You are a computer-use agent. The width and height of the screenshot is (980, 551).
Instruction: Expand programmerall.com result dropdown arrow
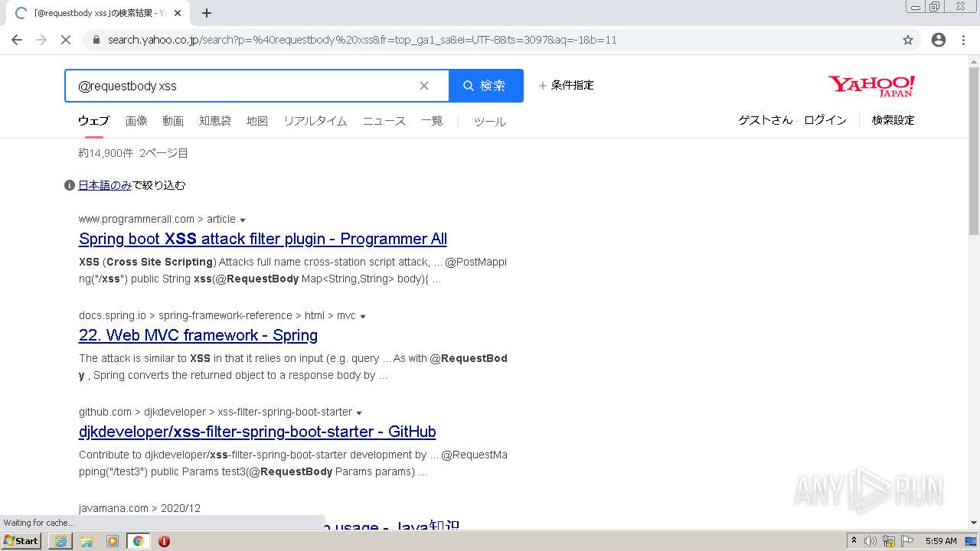[x=243, y=220]
